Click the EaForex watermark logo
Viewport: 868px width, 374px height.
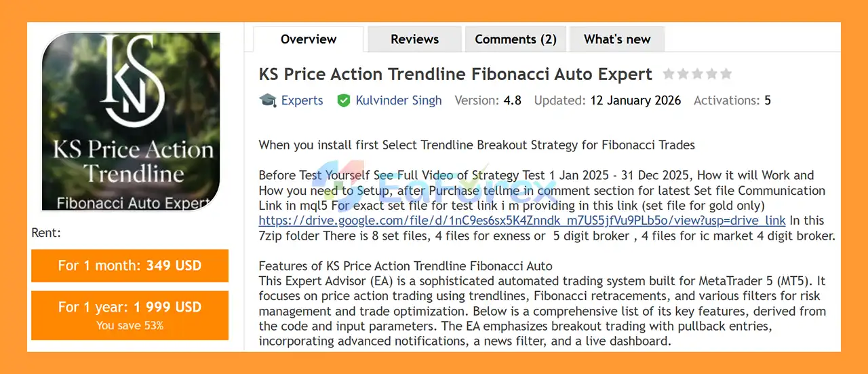(434, 183)
